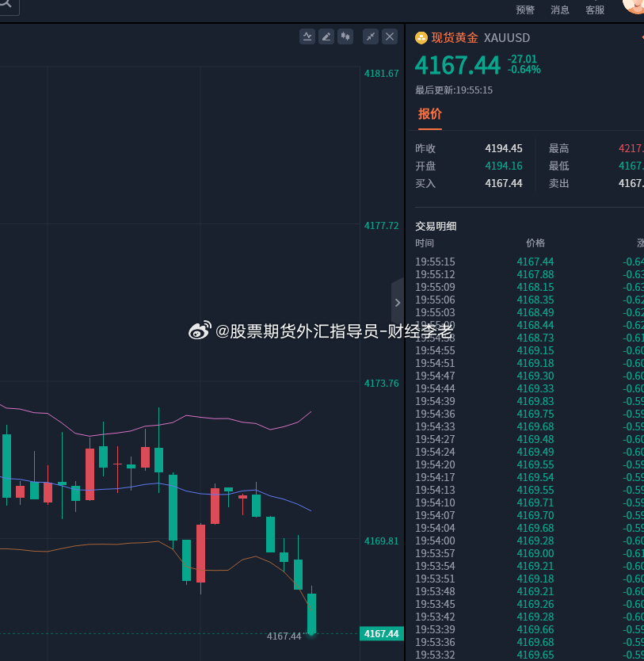
Task: Click the latest green candlestick at 4167.44
Action: [311, 613]
